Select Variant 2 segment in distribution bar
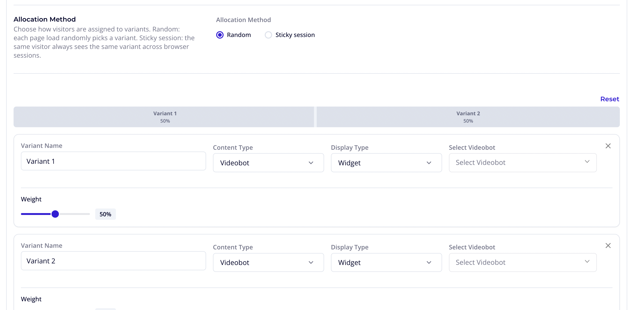644x310 pixels. point(468,117)
